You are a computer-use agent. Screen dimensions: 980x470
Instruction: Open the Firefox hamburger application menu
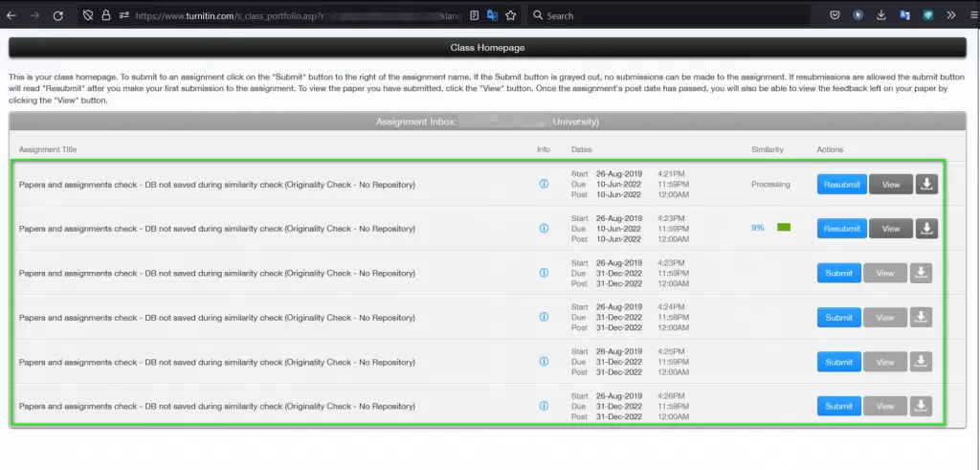pos(972,15)
